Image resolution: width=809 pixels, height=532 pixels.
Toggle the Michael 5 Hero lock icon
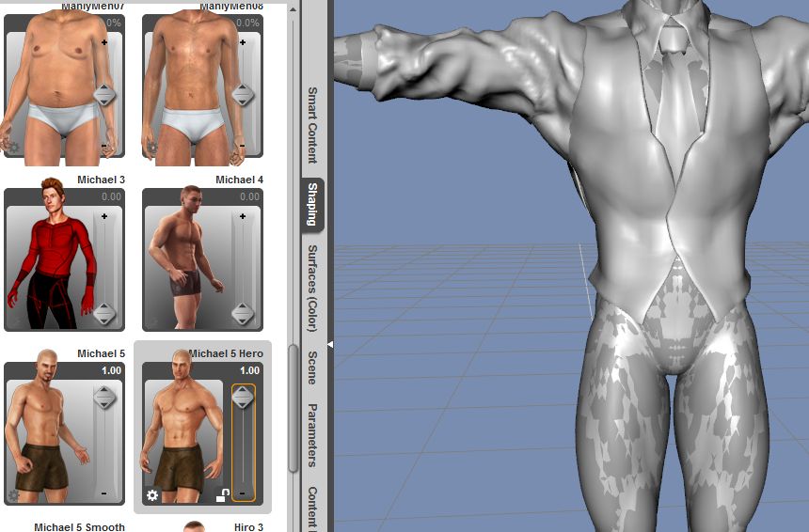[222, 495]
